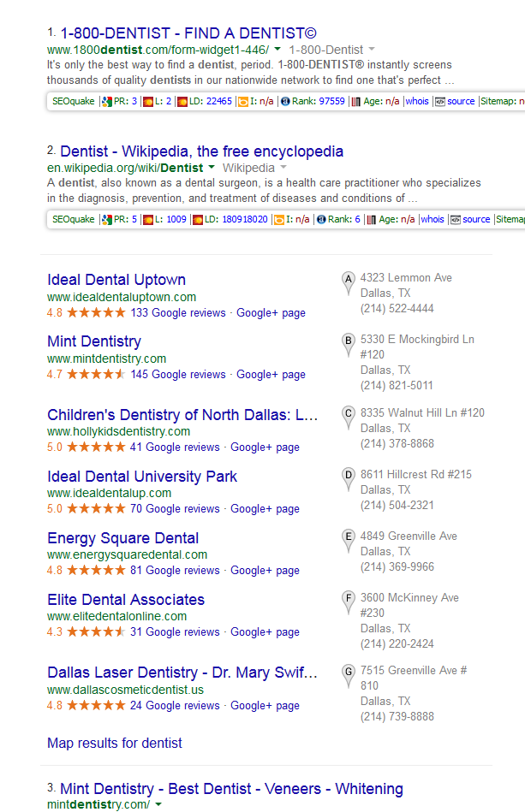Expand the green arrow beside 1800dentist.com URL

(278, 50)
